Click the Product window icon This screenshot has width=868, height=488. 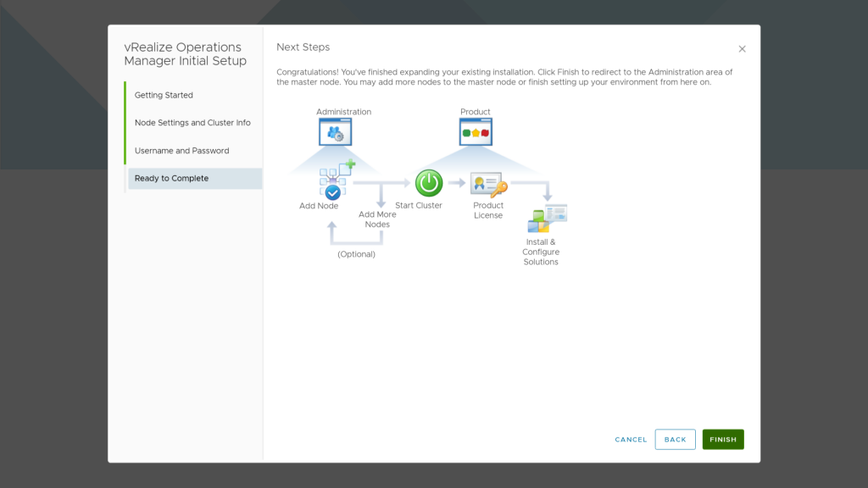(476, 131)
